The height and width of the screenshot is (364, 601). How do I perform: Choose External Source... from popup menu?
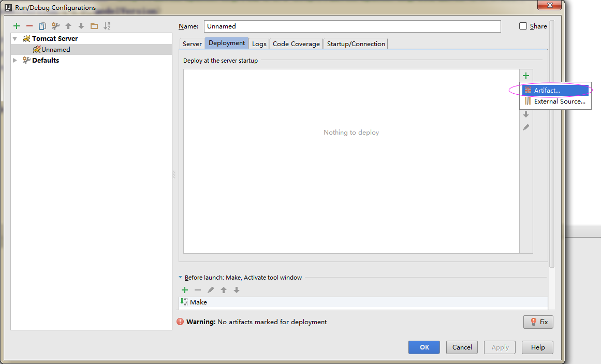click(x=555, y=101)
